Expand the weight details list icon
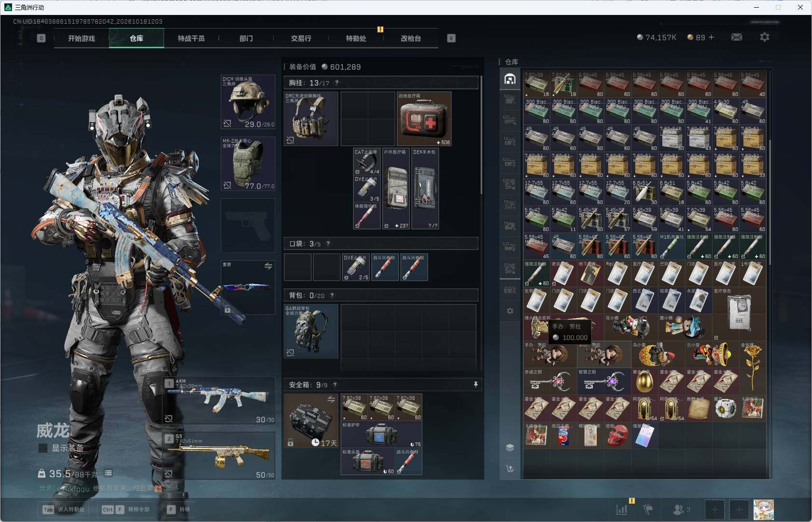Viewport: 812px width, 522px height. pos(108,473)
